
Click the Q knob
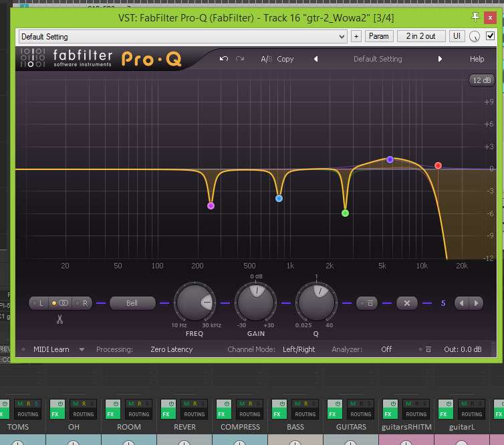[316, 302]
